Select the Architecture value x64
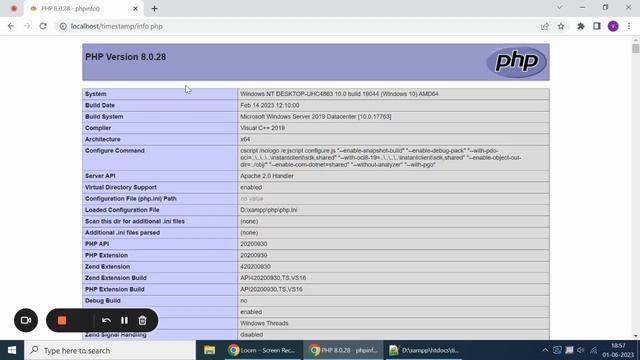 click(x=245, y=139)
